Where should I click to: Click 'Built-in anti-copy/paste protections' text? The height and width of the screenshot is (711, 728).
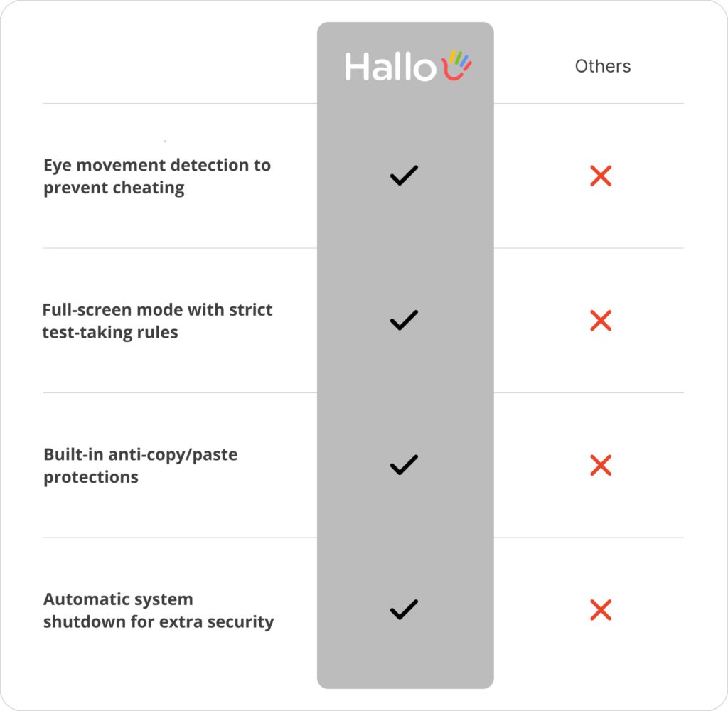pos(140,466)
